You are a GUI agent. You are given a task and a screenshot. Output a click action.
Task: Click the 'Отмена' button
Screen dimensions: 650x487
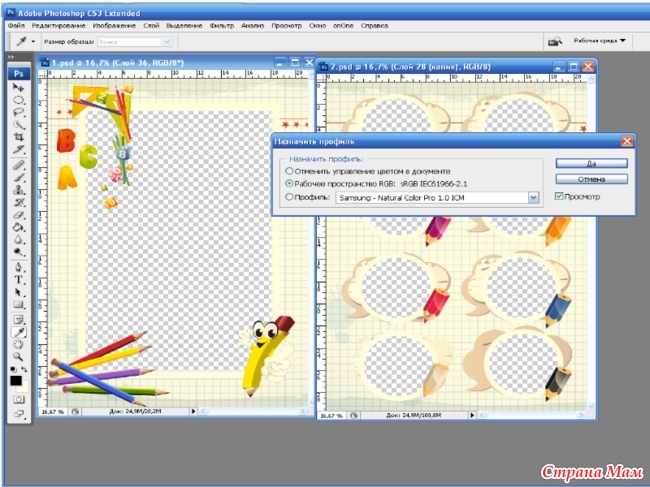[x=593, y=179]
